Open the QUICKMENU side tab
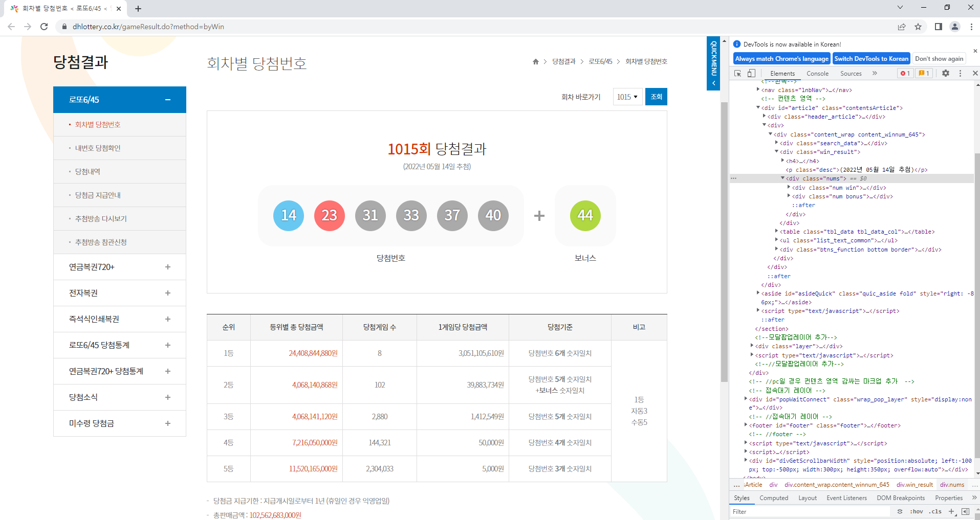The height and width of the screenshot is (520, 980). [x=713, y=63]
